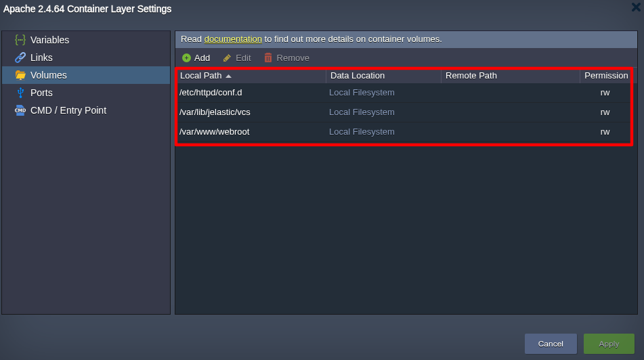The width and height of the screenshot is (644, 360).
Task: Click the Variables braces icon
Action: tap(20, 40)
